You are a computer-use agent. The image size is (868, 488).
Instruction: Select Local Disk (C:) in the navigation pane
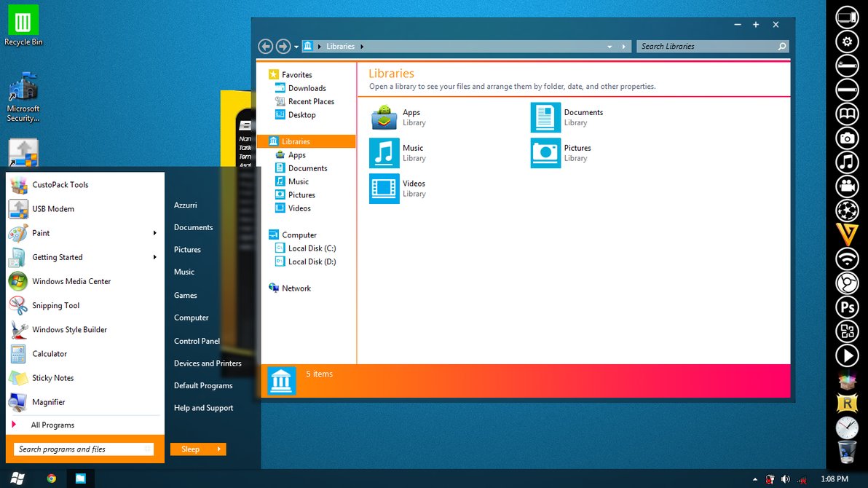tap(312, 248)
